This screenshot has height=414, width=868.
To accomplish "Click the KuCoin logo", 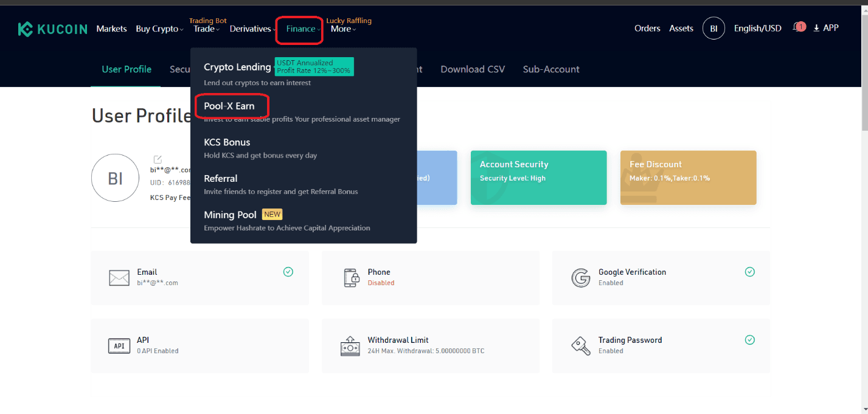I will 52,29.
